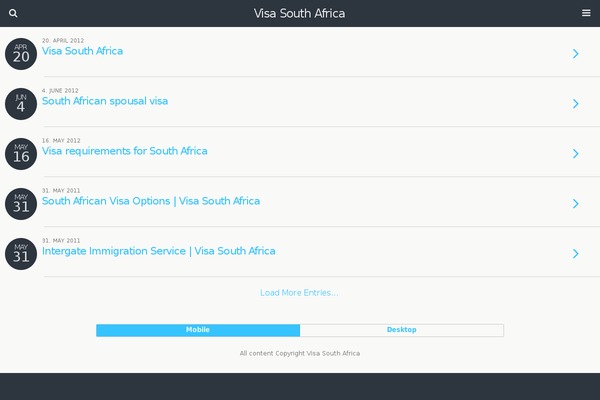
Task: Open South African spousal visa post
Action: [x=105, y=101]
